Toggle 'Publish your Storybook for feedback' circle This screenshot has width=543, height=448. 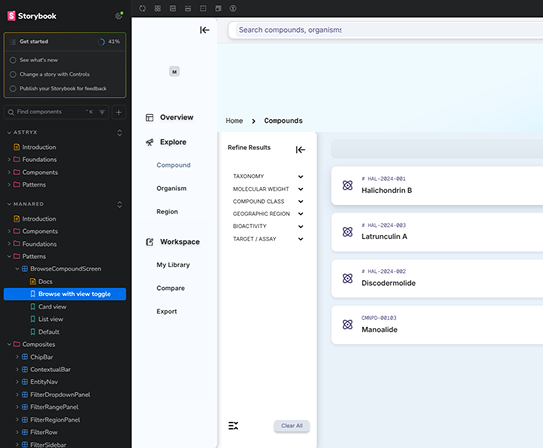click(13, 89)
